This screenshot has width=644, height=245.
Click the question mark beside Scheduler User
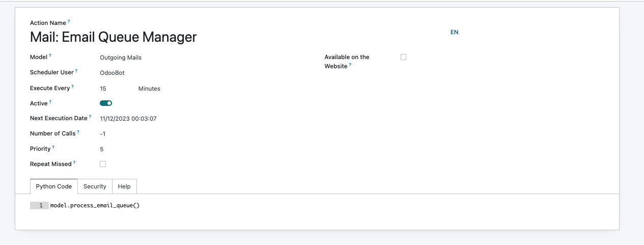tap(76, 71)
